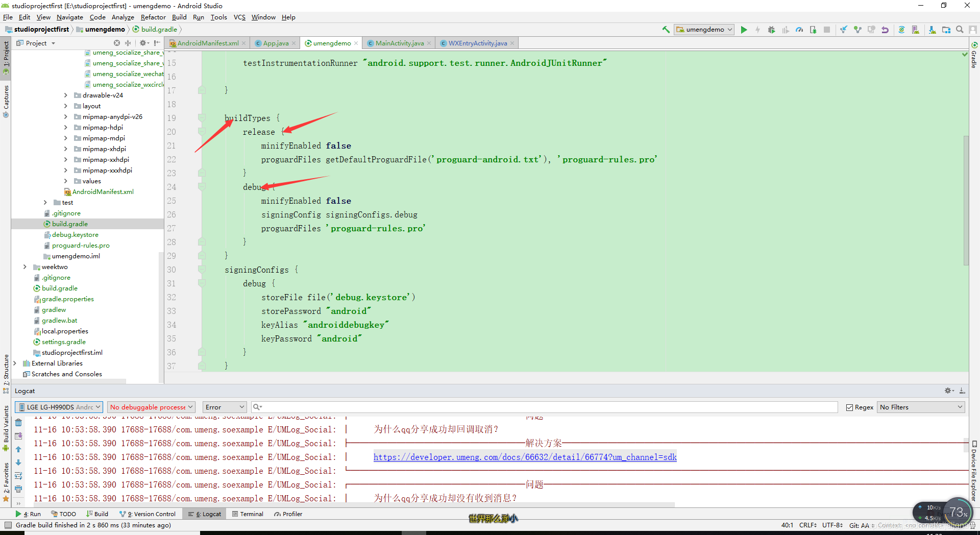This screenshot has height=535, width=980.
Task: Hide the Project panel with hide icon
Action: coord(157,43)
